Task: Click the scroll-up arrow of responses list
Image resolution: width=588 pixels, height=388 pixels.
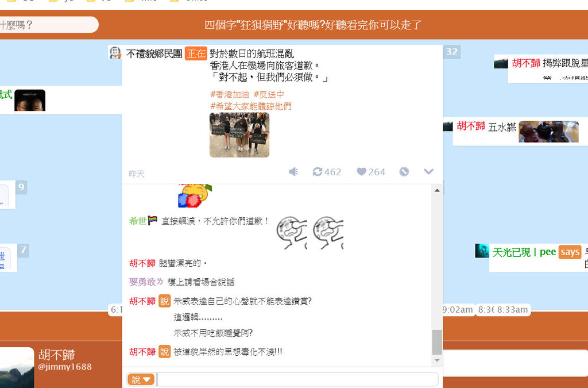Action: [x=437, y=190]
